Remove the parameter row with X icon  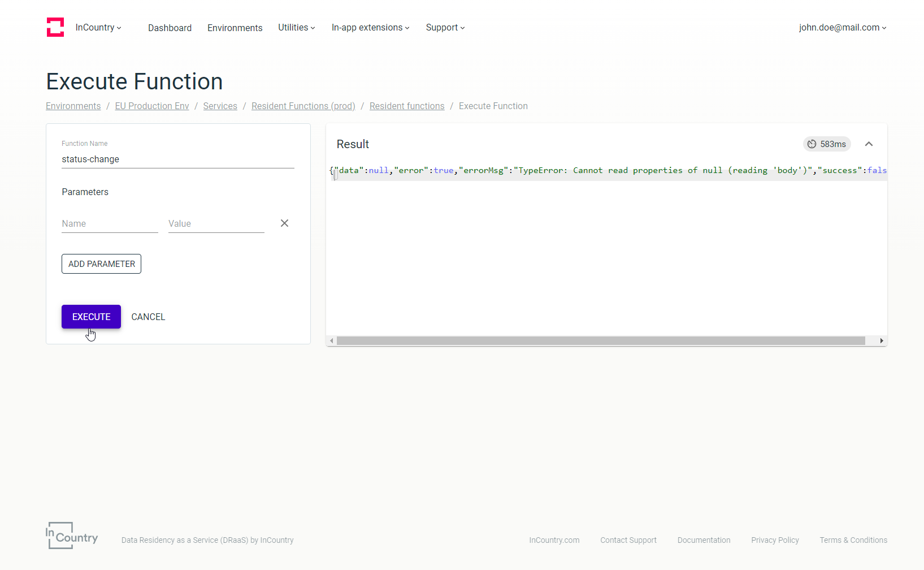coord(284,223)
